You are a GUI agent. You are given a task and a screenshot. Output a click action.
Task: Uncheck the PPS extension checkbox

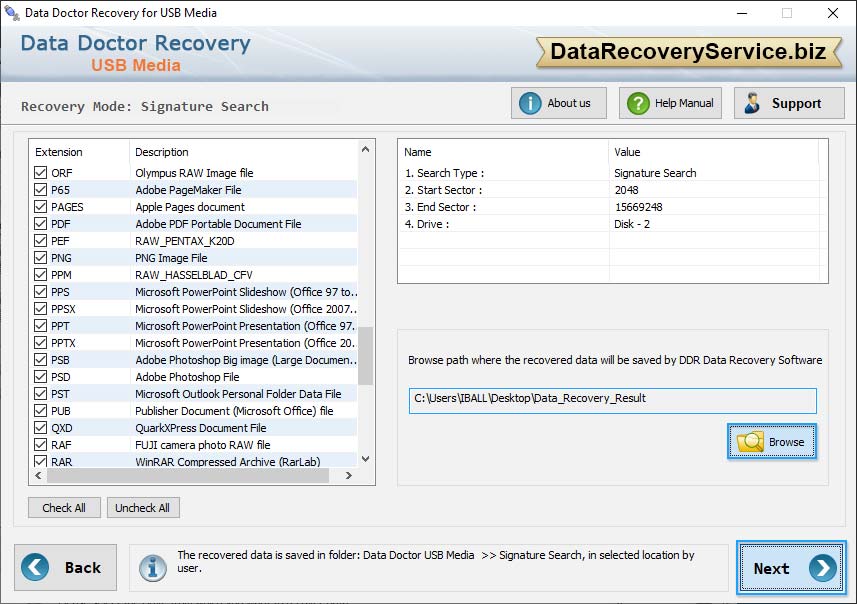40,291
